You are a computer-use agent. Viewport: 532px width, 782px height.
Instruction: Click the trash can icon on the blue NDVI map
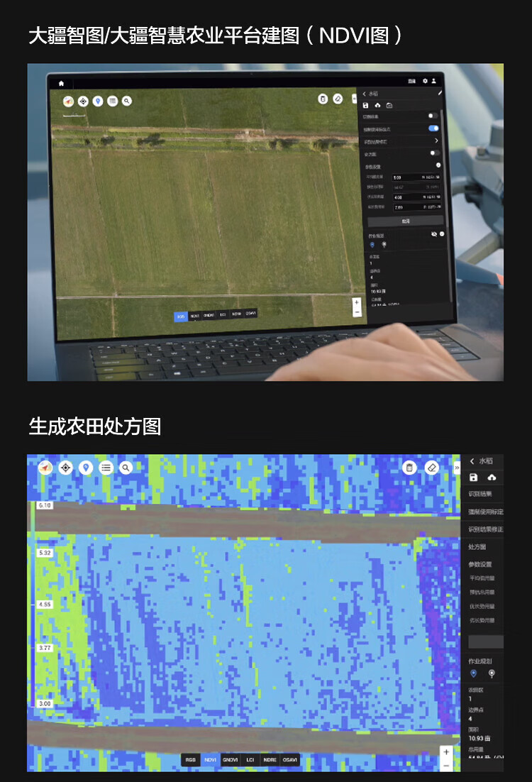409,467
